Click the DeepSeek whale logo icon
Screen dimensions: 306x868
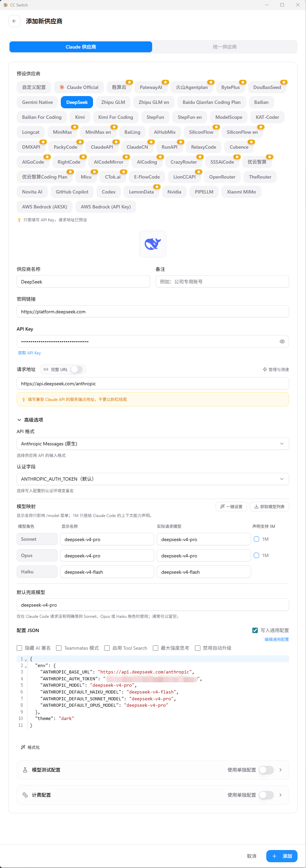pos(153,244)
